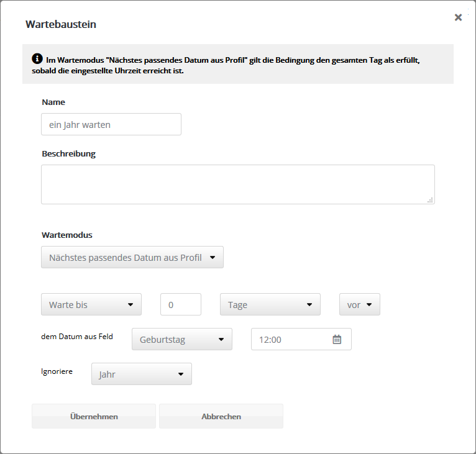Select the number-of-days input showing 0
476x454 pixels.
180,305
